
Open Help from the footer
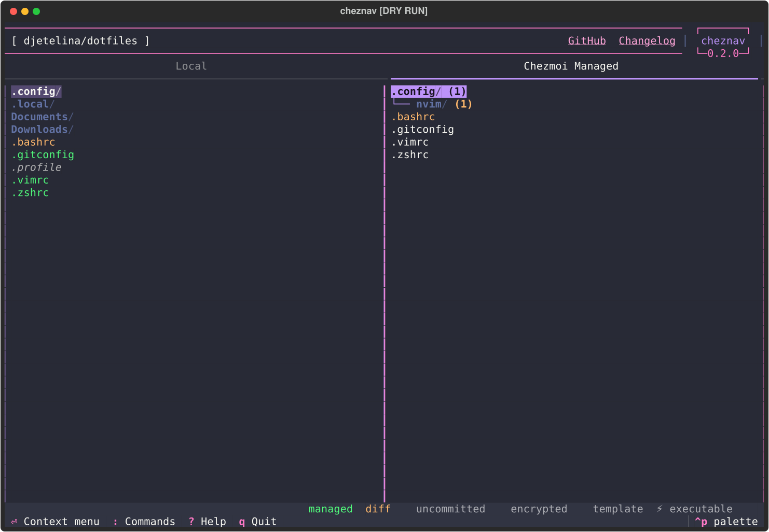[207, 522]
